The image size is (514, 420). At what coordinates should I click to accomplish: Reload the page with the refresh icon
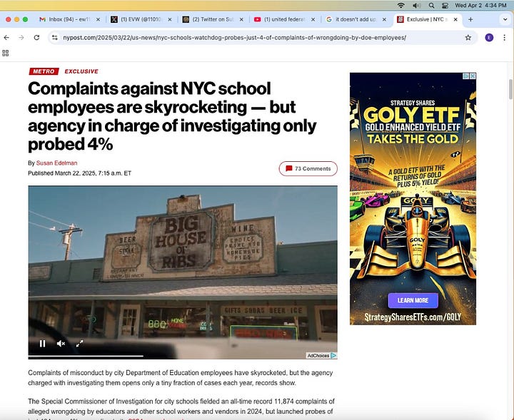(x=36, y=38)
